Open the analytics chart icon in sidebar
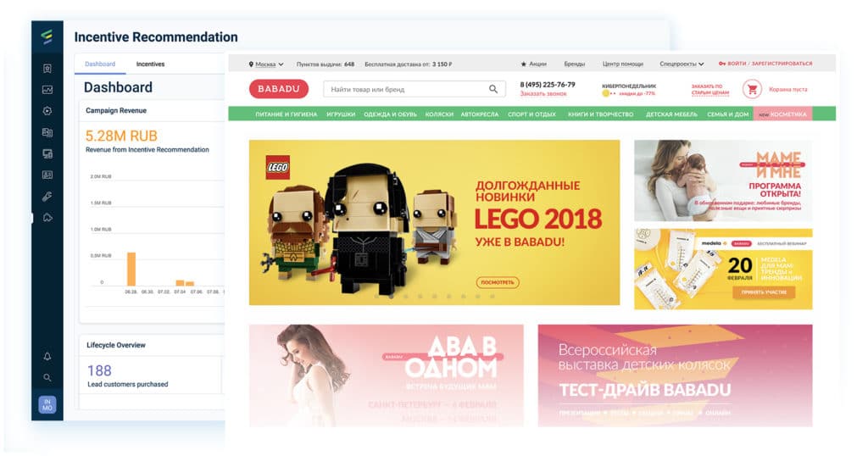The height and width of the screenshot is (456, 868). pyautogui.click(x=47, y=90)
